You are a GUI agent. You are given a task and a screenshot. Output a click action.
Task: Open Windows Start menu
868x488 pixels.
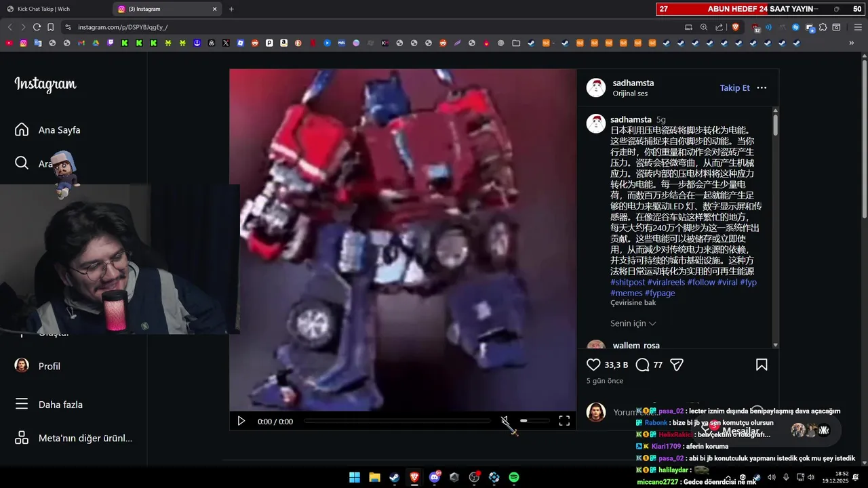click(x=355, y=477)
